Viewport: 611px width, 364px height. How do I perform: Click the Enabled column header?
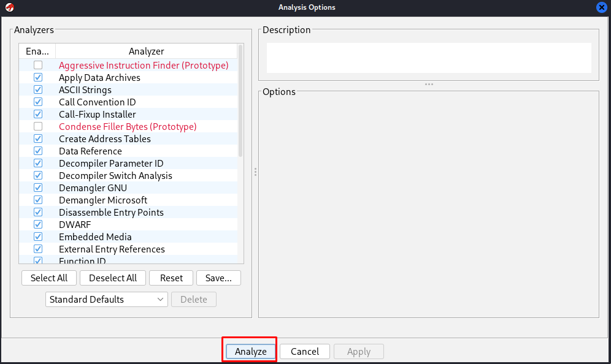click(37, 51)
